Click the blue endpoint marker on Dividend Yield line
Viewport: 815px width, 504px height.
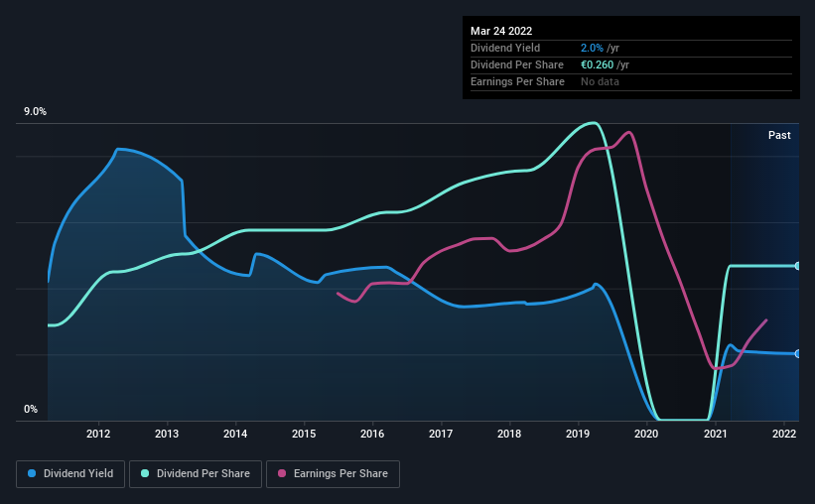coord(797,354)
